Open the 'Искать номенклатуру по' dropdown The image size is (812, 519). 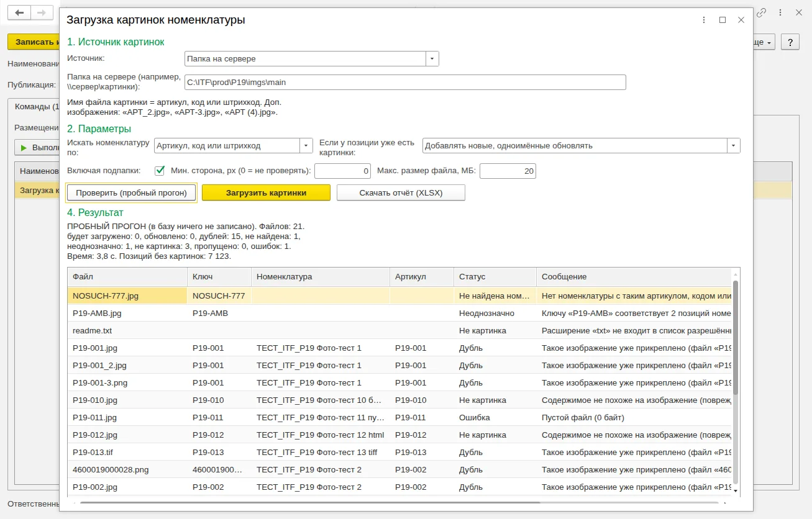click(x=306, y=146)
